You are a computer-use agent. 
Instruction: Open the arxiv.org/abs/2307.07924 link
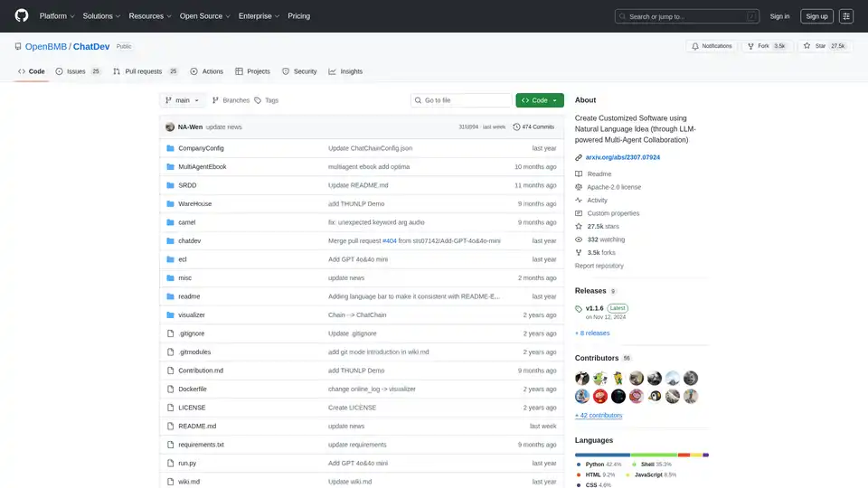(622, 157)
